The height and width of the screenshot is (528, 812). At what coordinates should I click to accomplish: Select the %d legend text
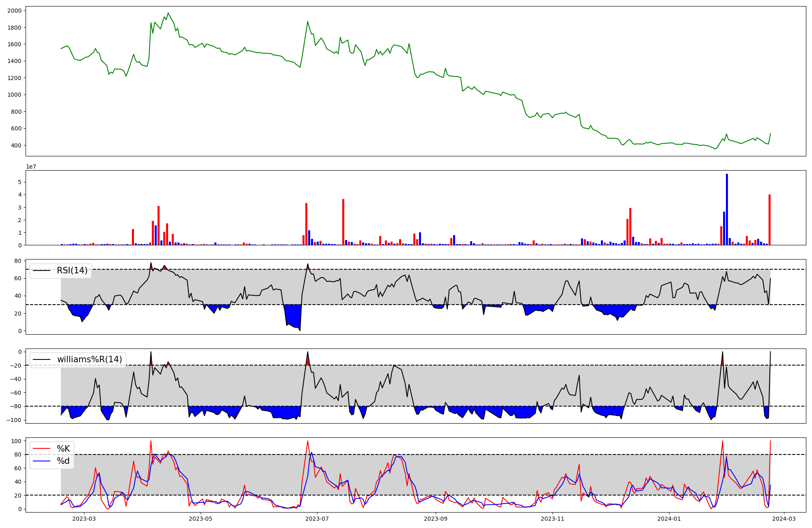point(63,461)
